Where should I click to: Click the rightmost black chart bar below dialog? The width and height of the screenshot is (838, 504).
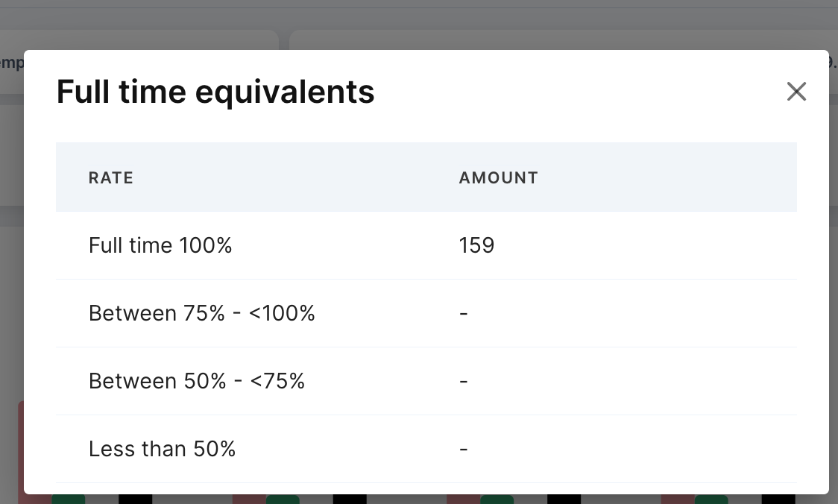coord(778,499)
